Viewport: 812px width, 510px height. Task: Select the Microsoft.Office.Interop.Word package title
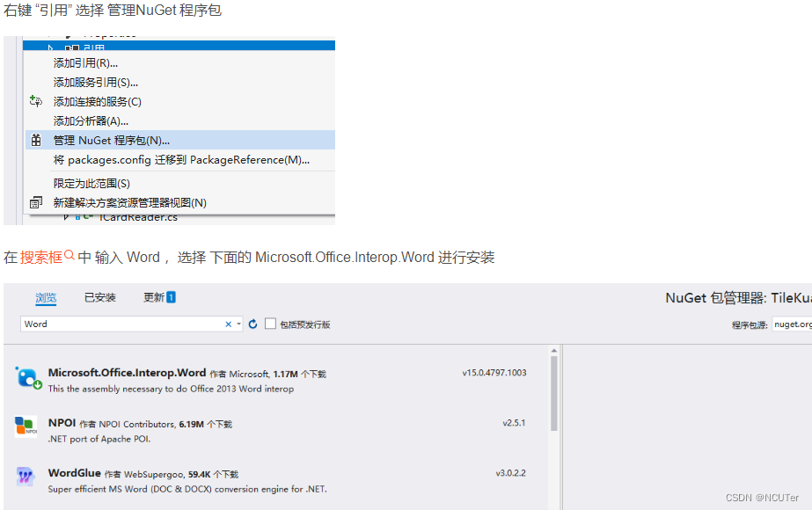(x=127, y=373)
